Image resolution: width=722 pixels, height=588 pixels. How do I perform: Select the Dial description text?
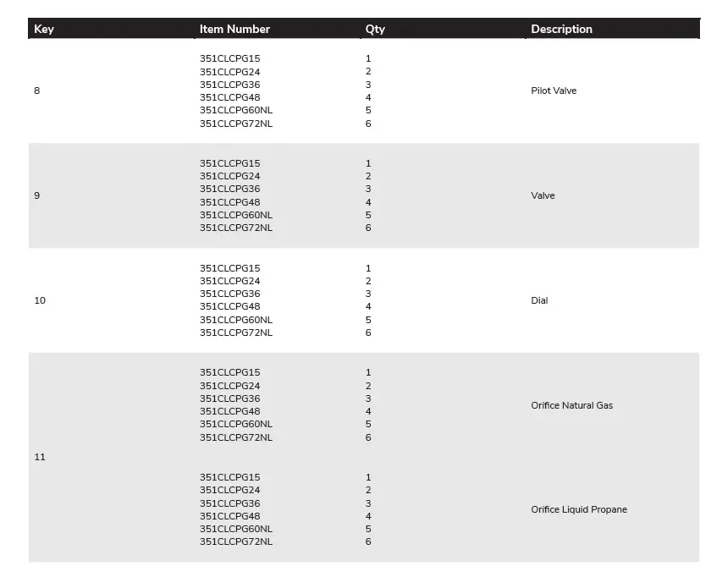539,300
